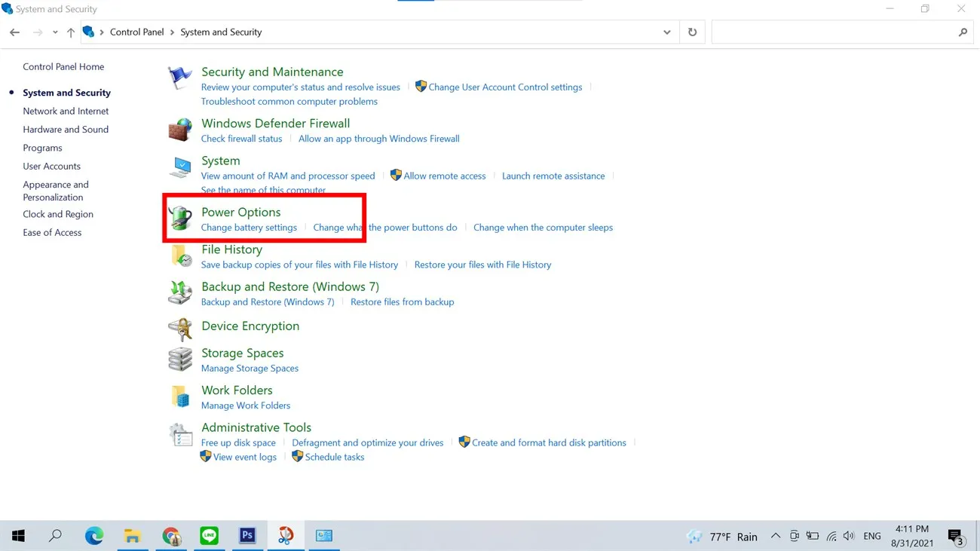980x551 pixels.
Task: Expand the address bar history dropdown
Action: 666,32
